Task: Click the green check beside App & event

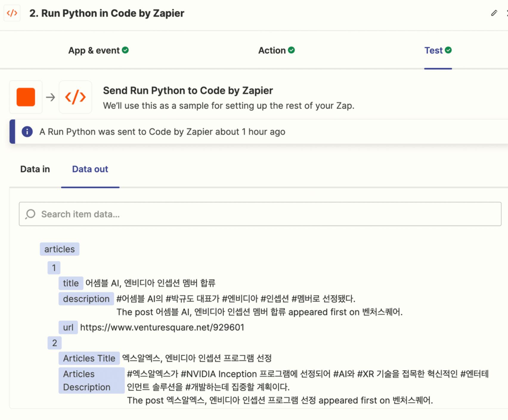Action: tap(126, 50)
